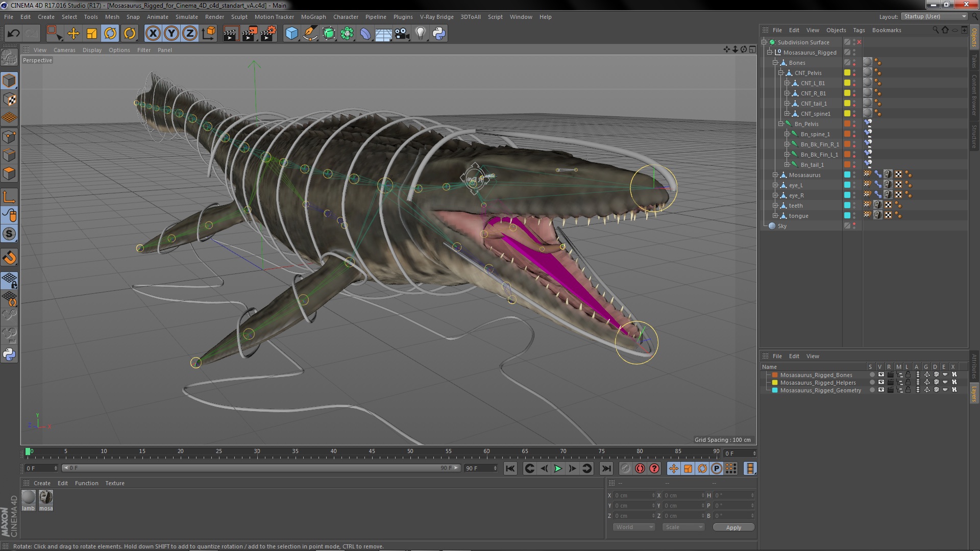Collapse the Bones tree node
Image resolution: width=980 pixels, height=551 pixels.
775,63
